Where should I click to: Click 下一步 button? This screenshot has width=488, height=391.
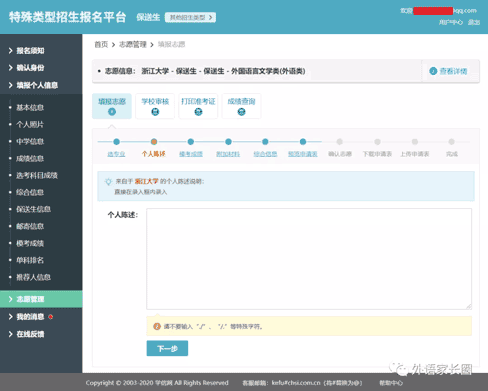167,348
